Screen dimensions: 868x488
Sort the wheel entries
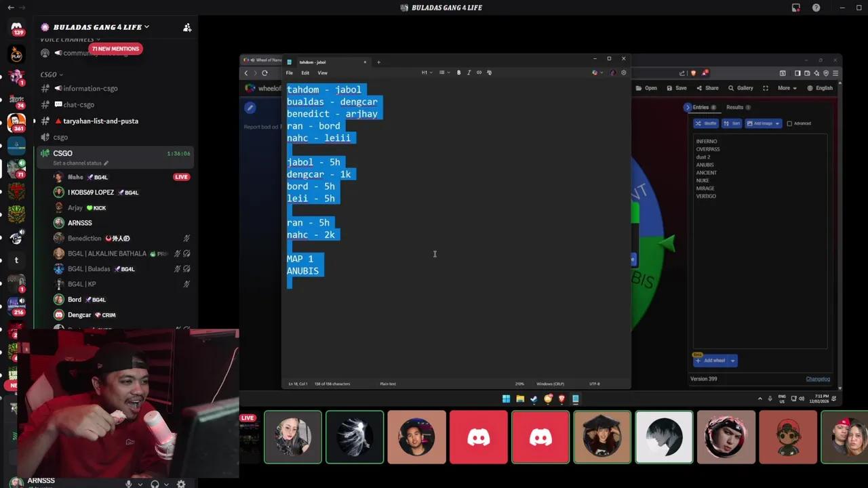(732, 123)
